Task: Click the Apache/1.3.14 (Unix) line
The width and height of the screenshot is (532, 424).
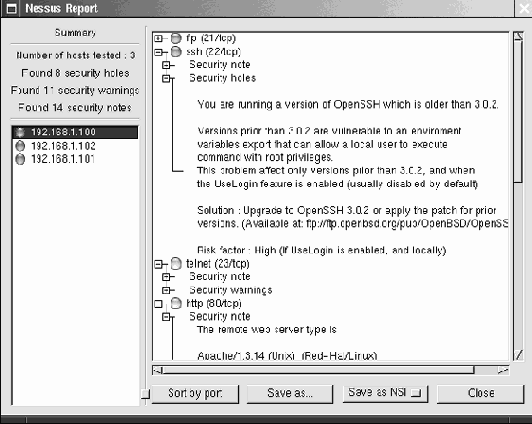Action: pos(287,355)
